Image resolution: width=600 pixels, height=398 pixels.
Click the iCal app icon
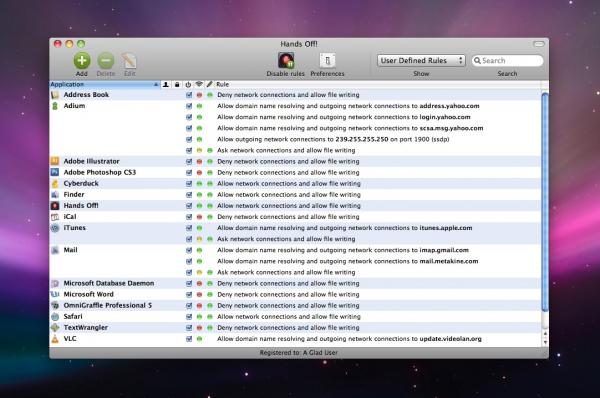(55, 217)
